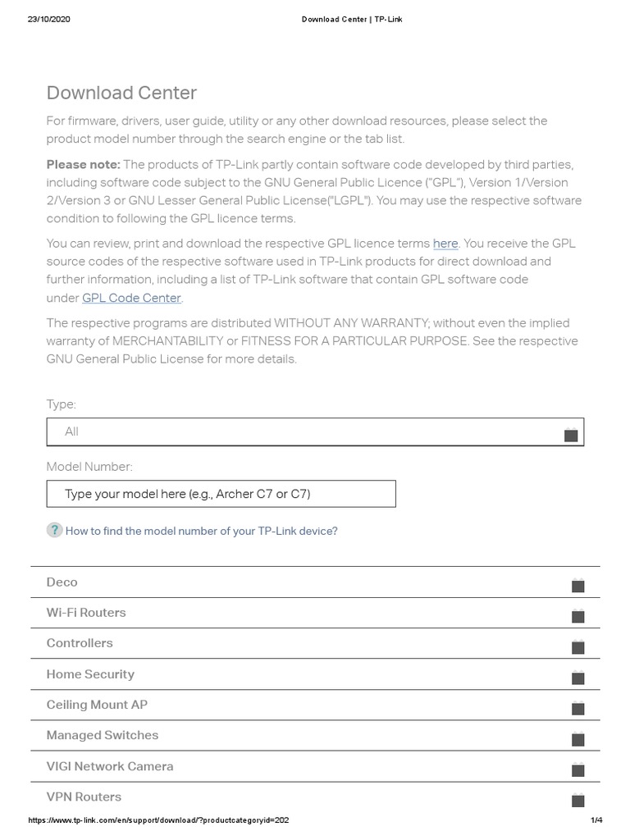Select the Controllers category label
Screen dimensions: 630x840
pos(80,643)
